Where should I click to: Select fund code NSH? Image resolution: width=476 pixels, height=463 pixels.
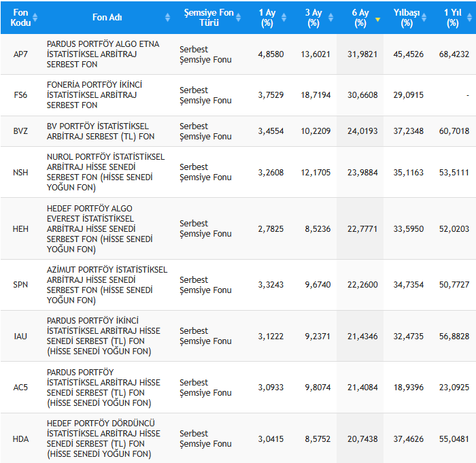(x=20, y=173)
